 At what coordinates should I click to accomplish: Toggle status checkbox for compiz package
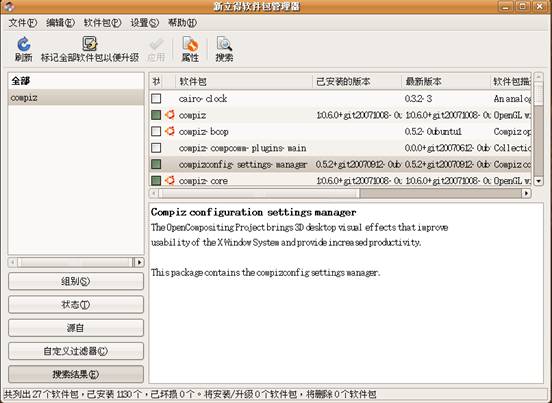156,115
